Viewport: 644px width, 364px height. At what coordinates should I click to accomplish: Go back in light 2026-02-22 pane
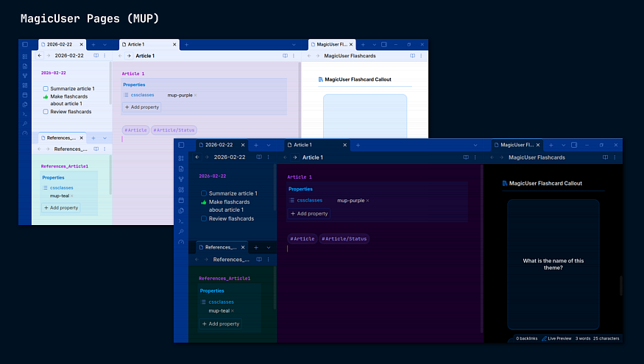coord(40,56)
